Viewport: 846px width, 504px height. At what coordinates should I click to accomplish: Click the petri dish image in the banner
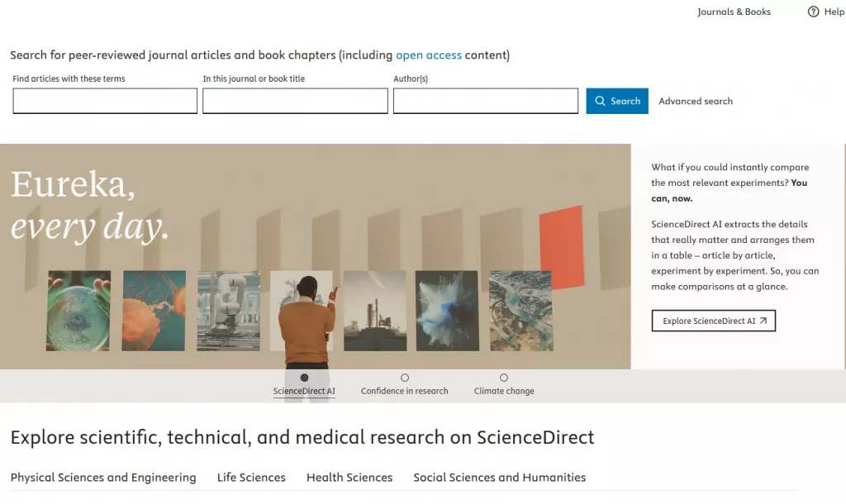click(78, 311)
